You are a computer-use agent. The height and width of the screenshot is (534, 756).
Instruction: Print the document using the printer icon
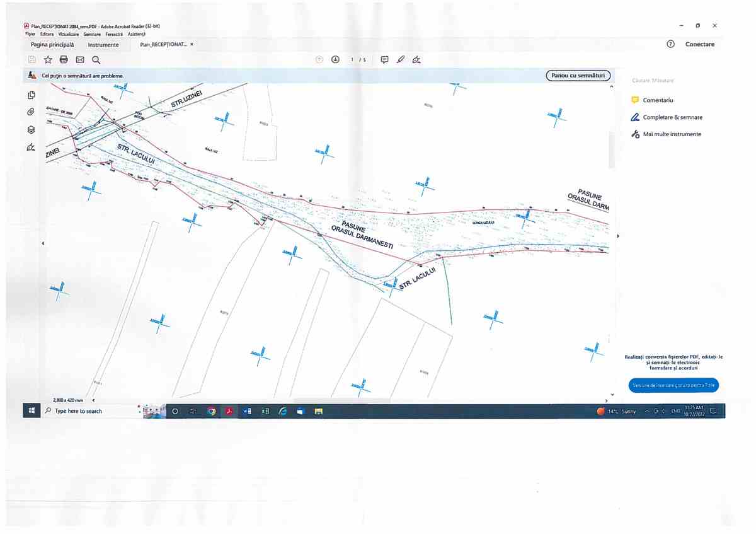click(64, 60)
